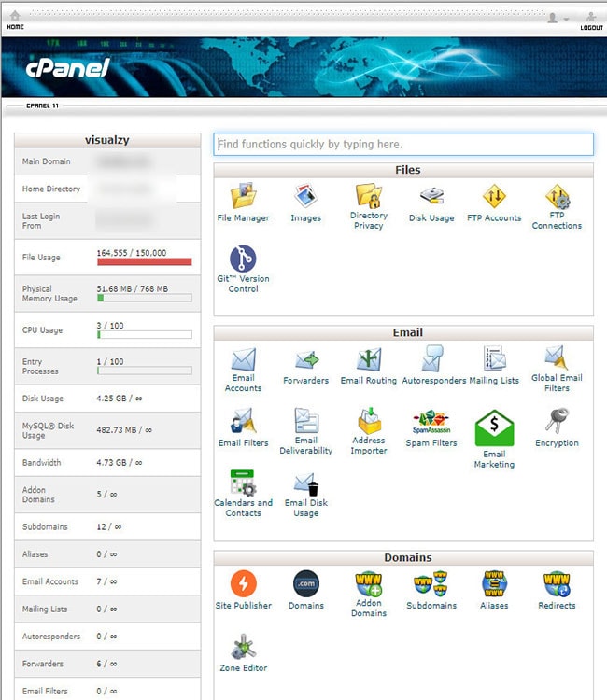Open FTP Accounts
The width and height of the screenshot is (607, 700).
[494, 196]
